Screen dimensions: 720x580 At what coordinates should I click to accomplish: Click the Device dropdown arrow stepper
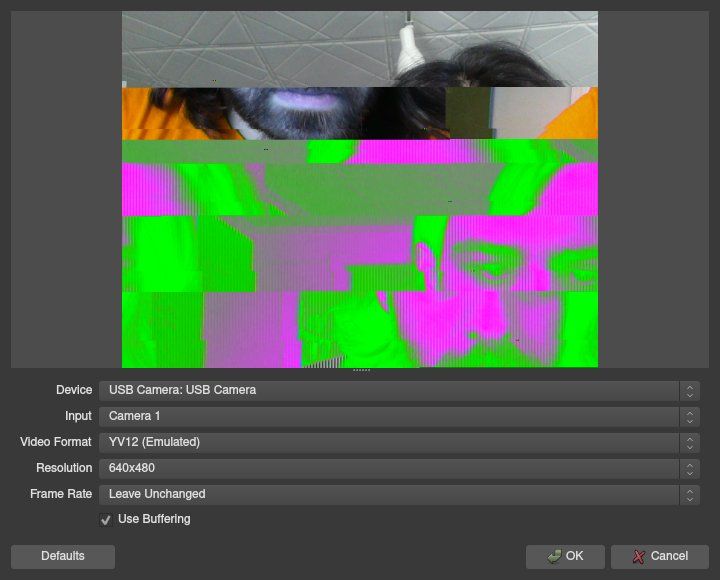click(x=689, y=391)
